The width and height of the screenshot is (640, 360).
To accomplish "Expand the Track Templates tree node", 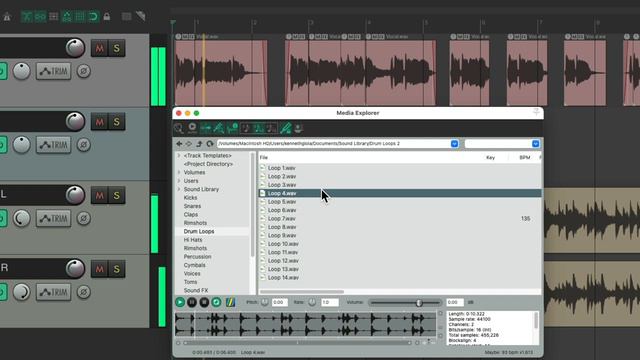I will [x=179, y=156].
